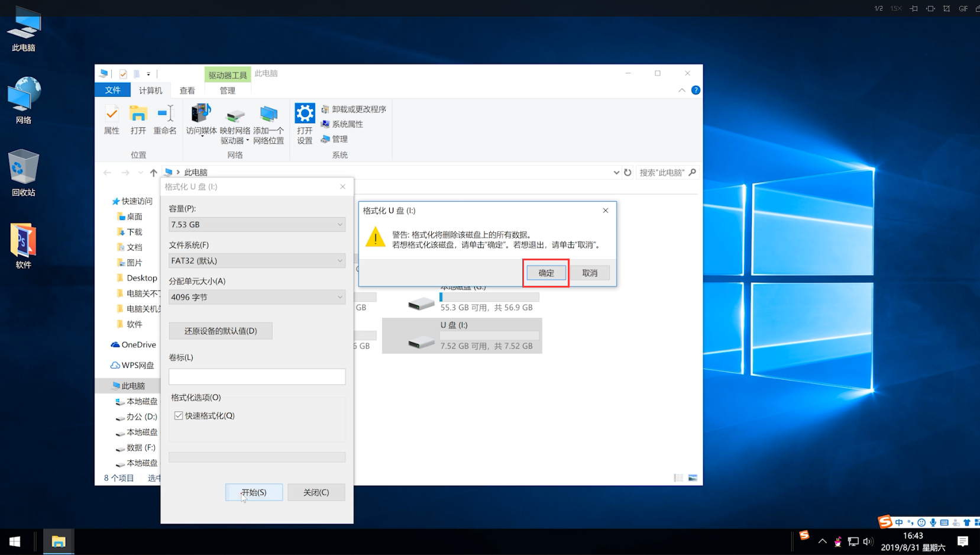980x555 pixels.
Task: Toggle the Quick Format (快速格式化) checkbox
Action: pos(179,415)
